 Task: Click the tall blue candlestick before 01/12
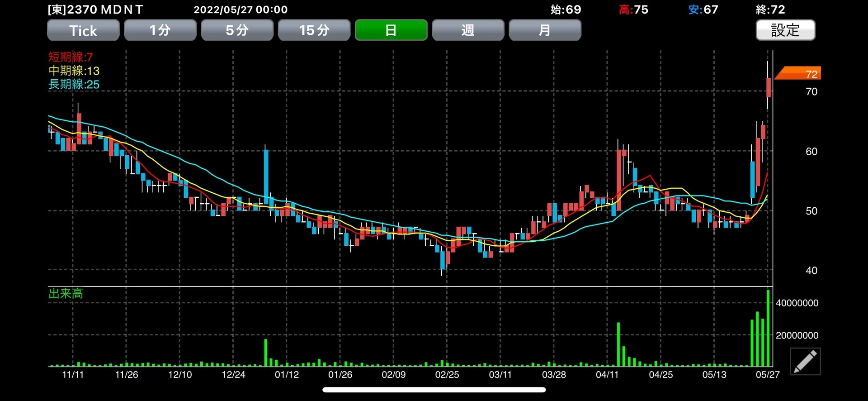tap(266, 177)
